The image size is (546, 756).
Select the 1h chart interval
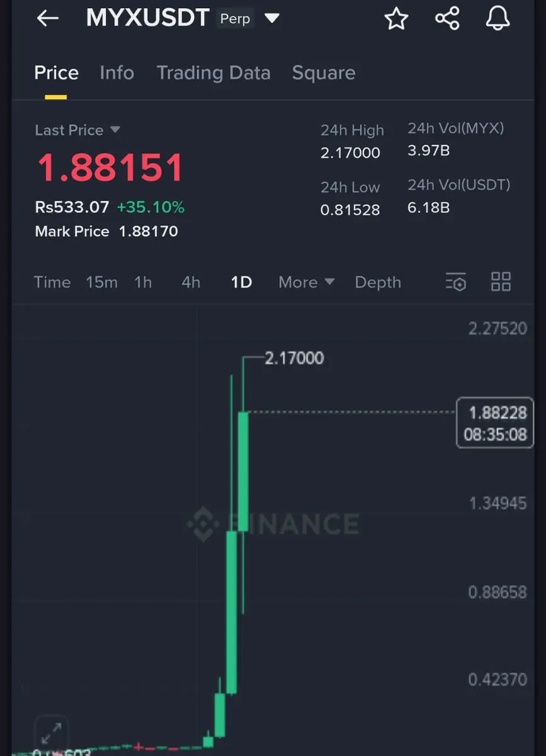point(143,282)
